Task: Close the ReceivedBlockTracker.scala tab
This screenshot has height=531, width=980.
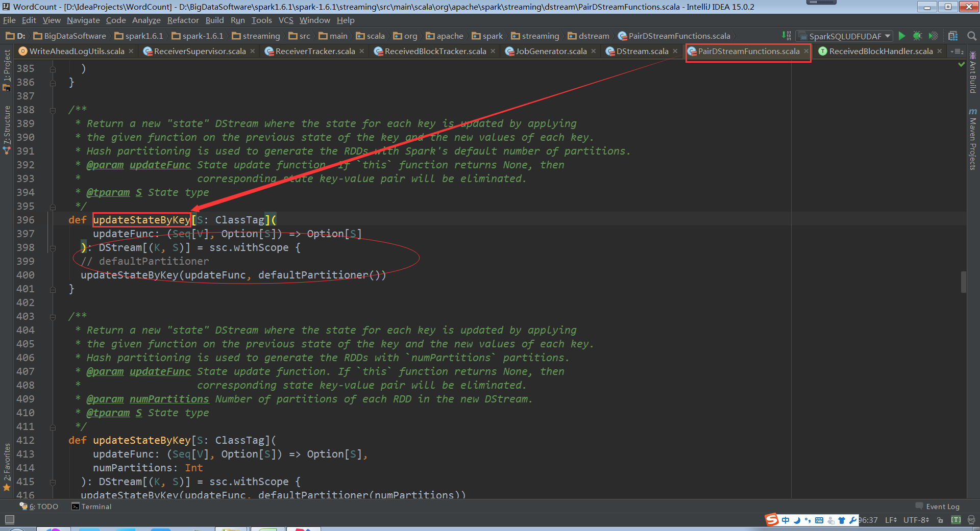Action: pos(493,51)
